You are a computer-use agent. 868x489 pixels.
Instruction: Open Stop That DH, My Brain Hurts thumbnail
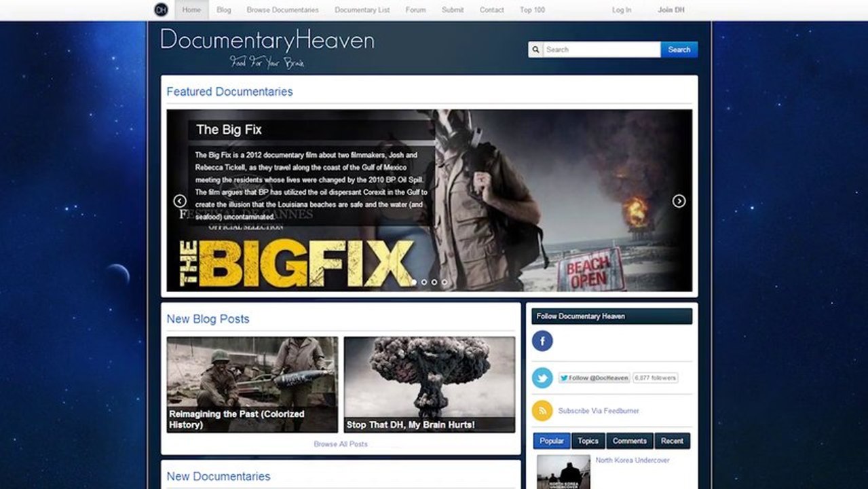coord(430,385)
